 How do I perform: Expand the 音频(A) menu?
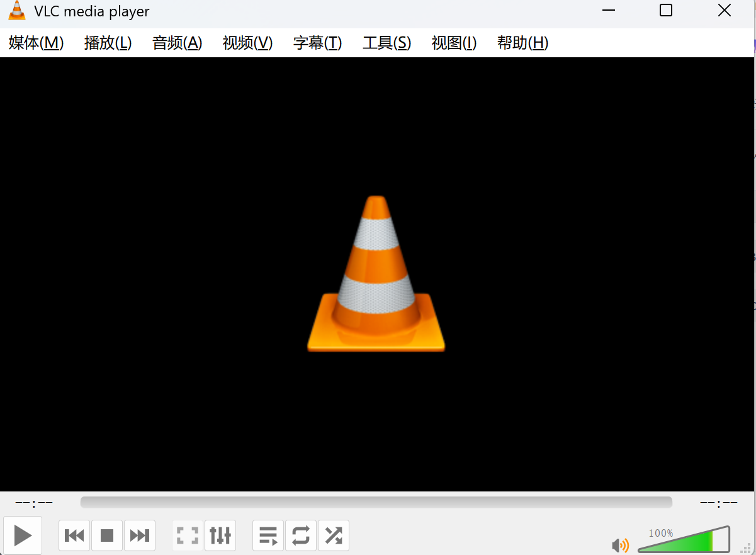click(177, 43)
